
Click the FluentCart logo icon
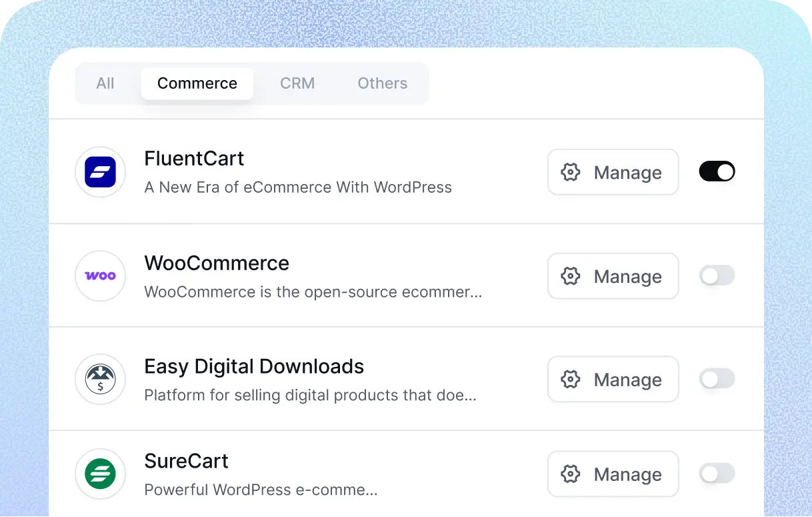(x=101, y=172)
